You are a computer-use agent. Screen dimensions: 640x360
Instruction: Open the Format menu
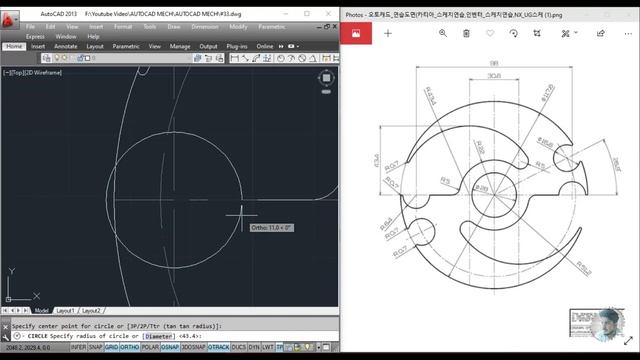(123, 27)
